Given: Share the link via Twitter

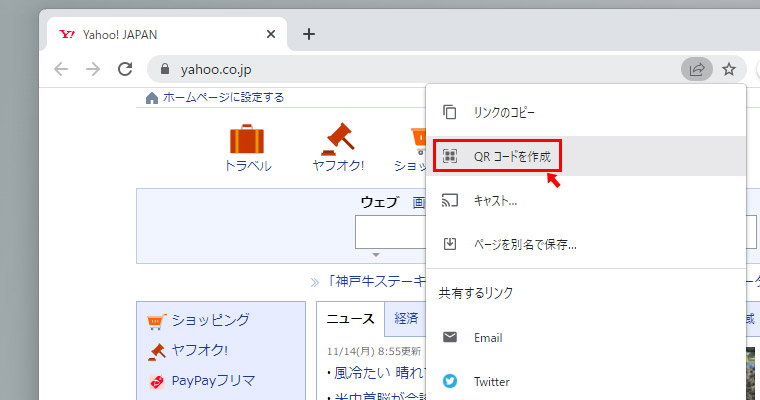Looking at the screenshot, I should [586, 382].
